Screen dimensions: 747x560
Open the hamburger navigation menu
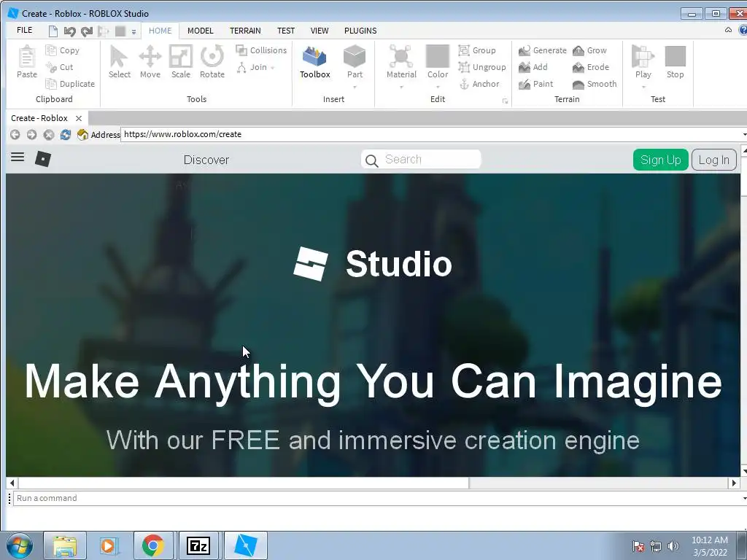[18, 157]
